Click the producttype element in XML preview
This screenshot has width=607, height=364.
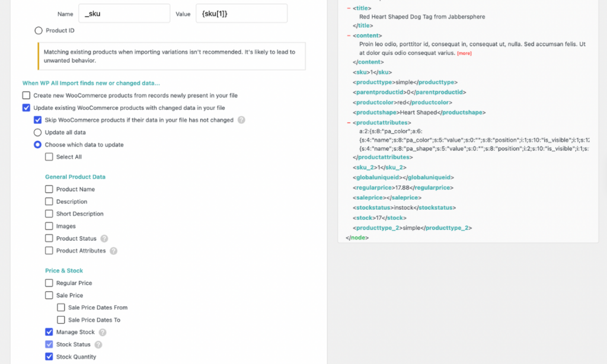tap(405, 82)
